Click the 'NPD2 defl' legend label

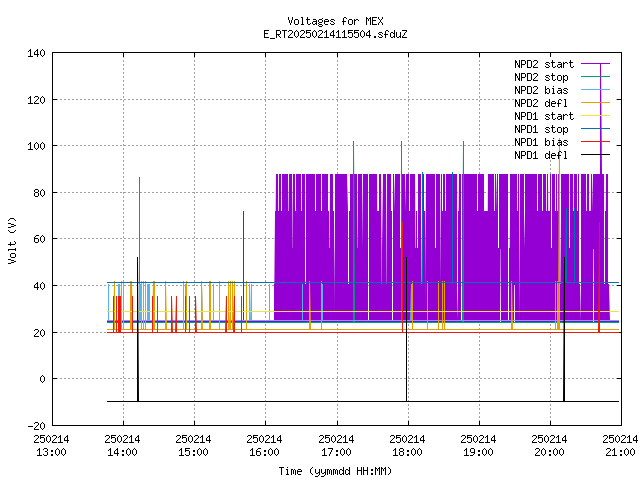coord(541,103)
